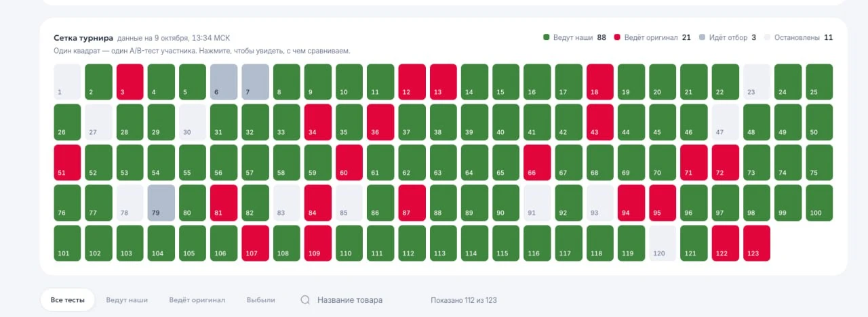868x317 pixels.
Task: Select stopped square 27
Action: pos(98,122)
